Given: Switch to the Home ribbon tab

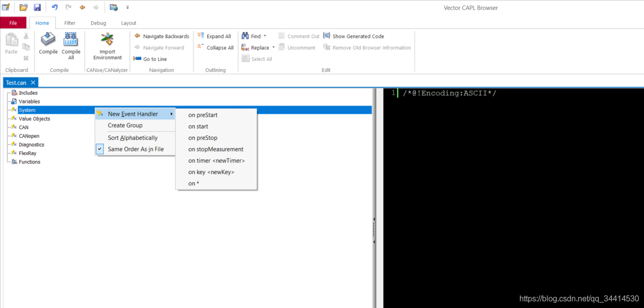Looking at the screenshot, I should (42, 23).
